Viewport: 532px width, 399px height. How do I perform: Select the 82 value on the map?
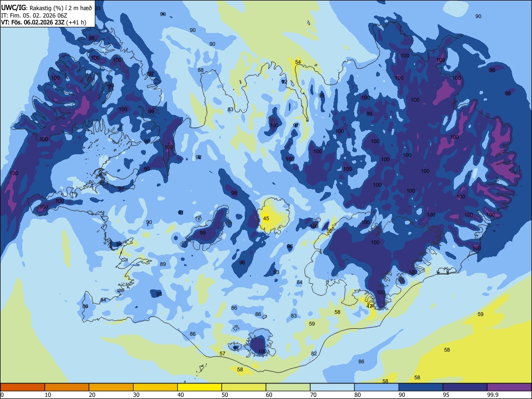click(x=314, y=354)
